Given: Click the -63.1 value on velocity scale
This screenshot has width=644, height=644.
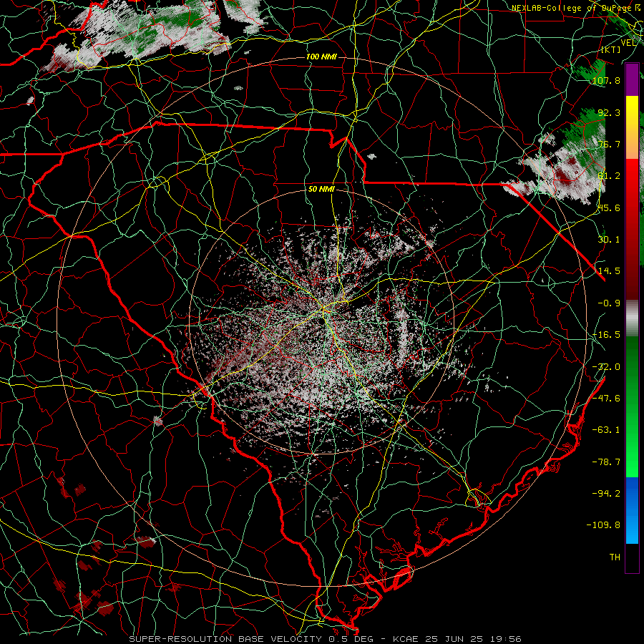Looking at the screenshot, I should pos(606,430).
